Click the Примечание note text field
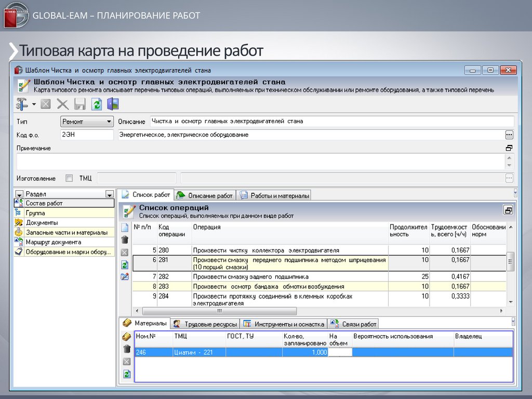The height and width of the screenshot is (399, 532). click(260, 162)
